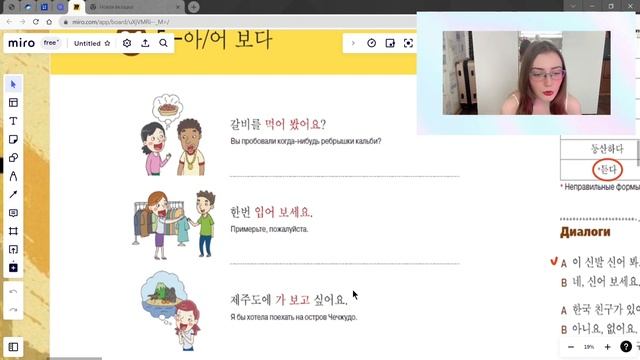The height and width of the screenshot is (360, 640).
Task: Click the miro logo
Action: [22, 43]
